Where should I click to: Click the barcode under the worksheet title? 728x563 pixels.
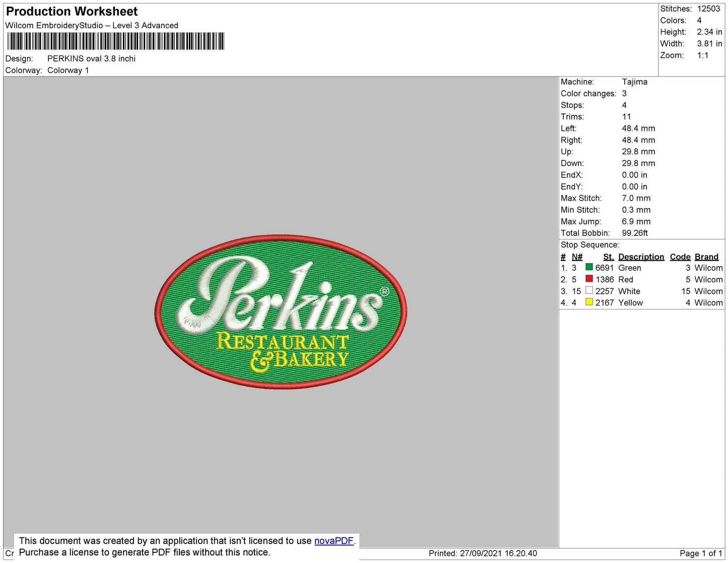click(x=115, y=41)
